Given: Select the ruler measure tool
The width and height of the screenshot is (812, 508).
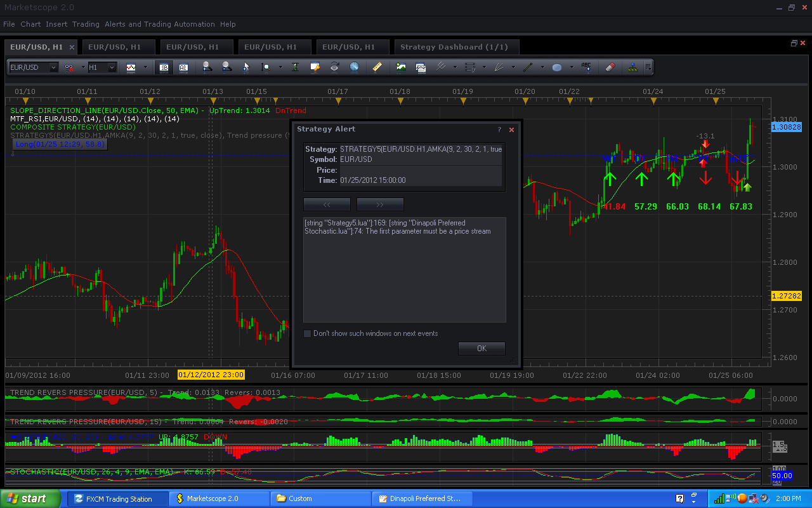Looking at the screenshot, I should click(377, 67).
